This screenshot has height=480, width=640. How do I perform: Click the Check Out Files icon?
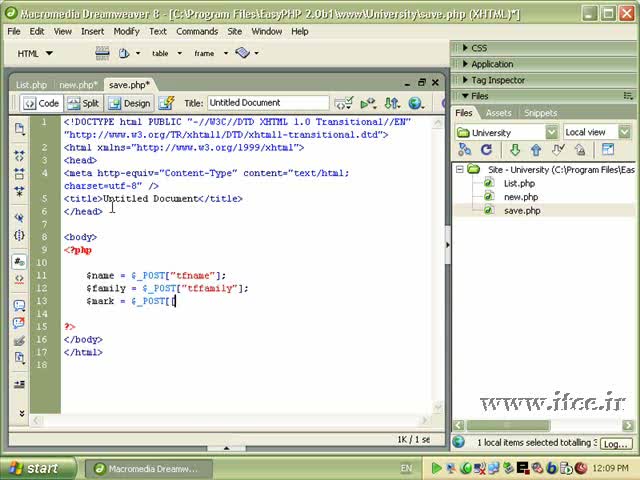(x=558, y=150)
